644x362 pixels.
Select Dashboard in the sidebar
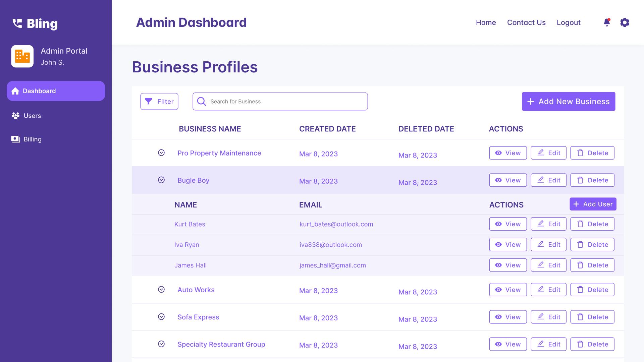click(x=56, y=91)
